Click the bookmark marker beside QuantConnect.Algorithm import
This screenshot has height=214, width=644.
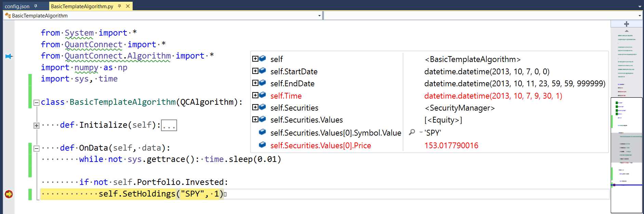pyautogui.click(x=9, y=56)
